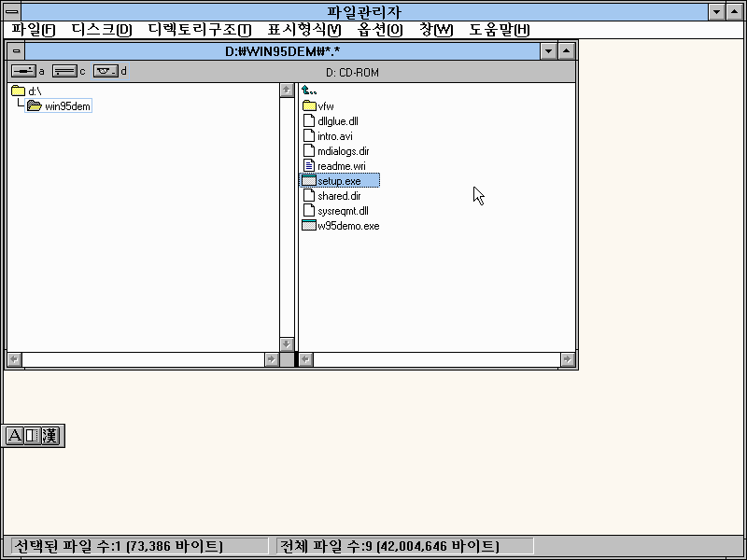Minimize the 파일관리자 main window
This screenshot has width=747, height=560.
tap(716, 12)
